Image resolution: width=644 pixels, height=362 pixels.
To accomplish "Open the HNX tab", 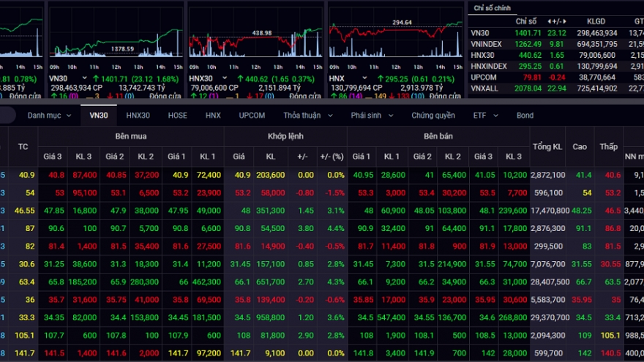I will 213,116.
